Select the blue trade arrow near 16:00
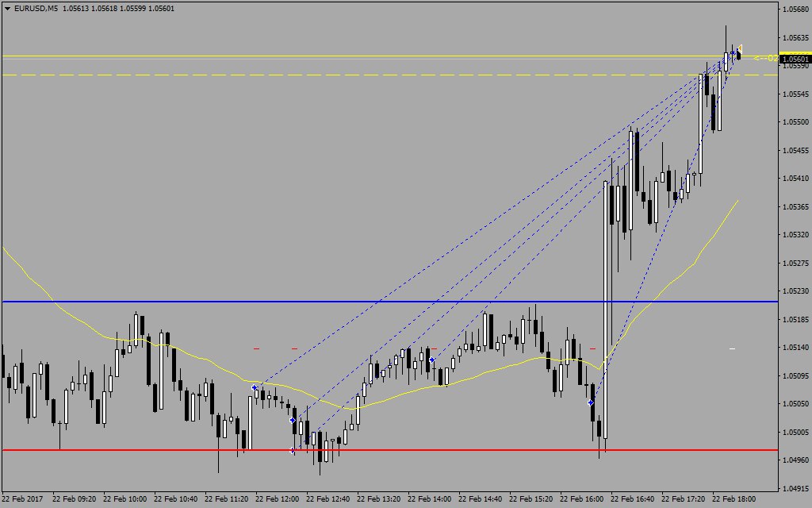 (x=591, y=403)
